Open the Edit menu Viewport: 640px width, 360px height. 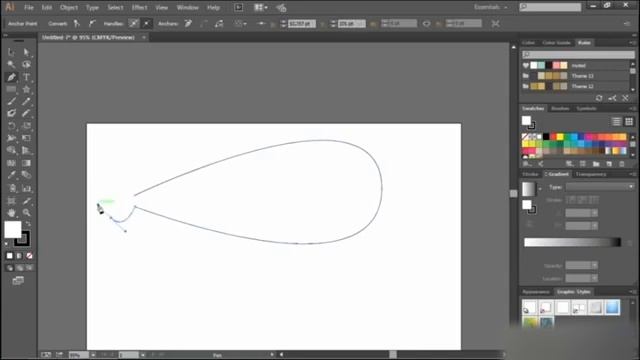coord(47,7)
